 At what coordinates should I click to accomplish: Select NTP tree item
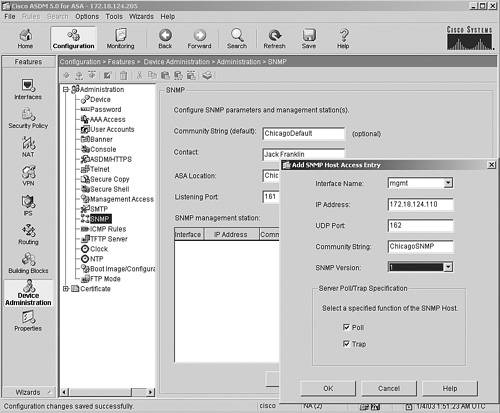[x=96, y=259]
